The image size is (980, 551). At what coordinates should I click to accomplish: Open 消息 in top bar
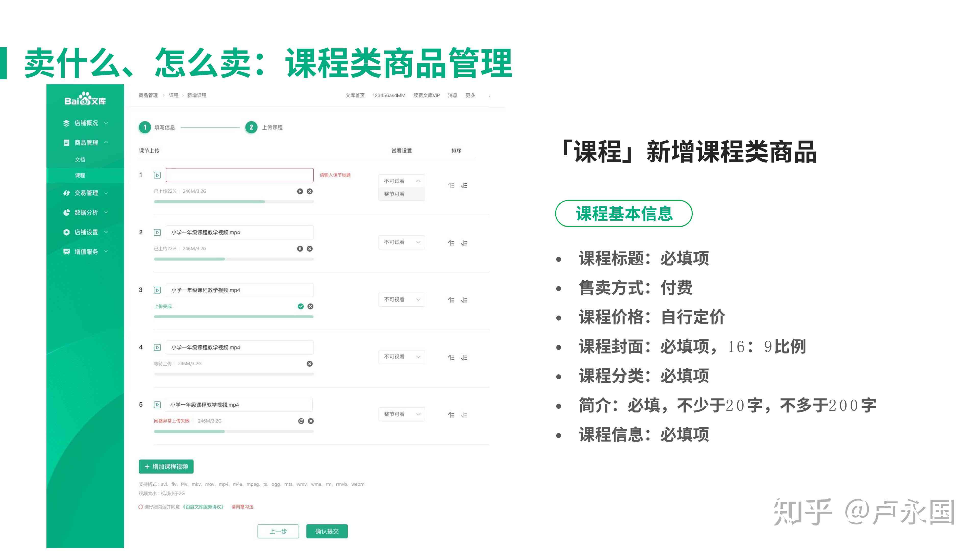point(453,95)
